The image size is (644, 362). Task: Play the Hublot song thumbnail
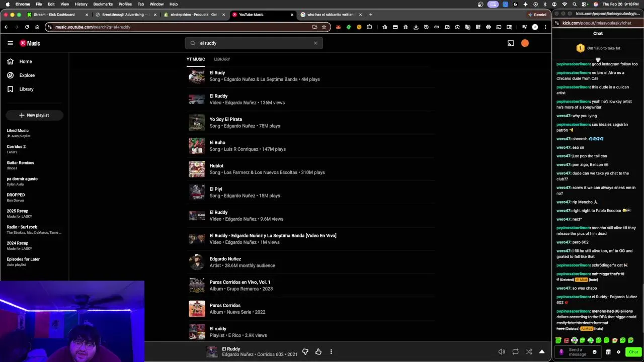197,169
